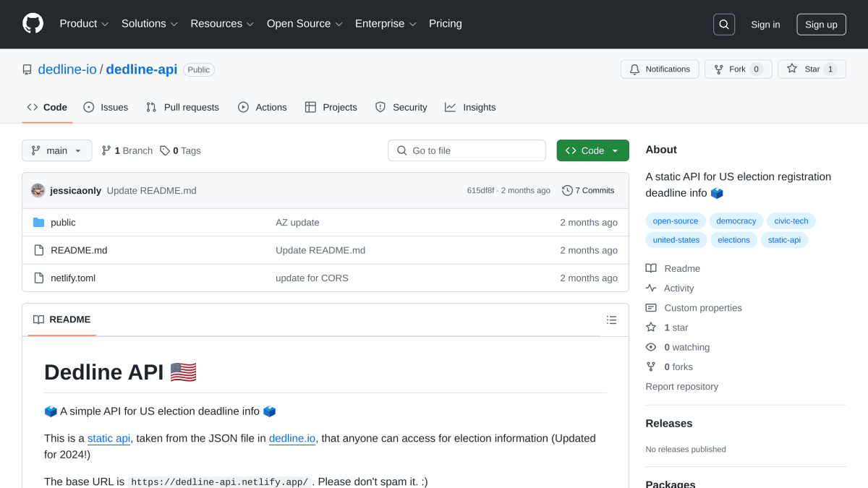This screenshot has width=868, height=488.
Task: Follow the dedline.io link in README
Action: point(292,438)
